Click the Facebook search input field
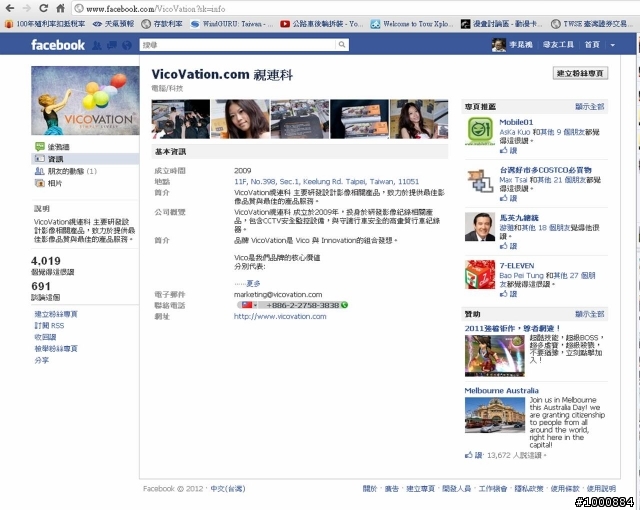The height and width of the screenshot is (510, 640). coord(238,44)
